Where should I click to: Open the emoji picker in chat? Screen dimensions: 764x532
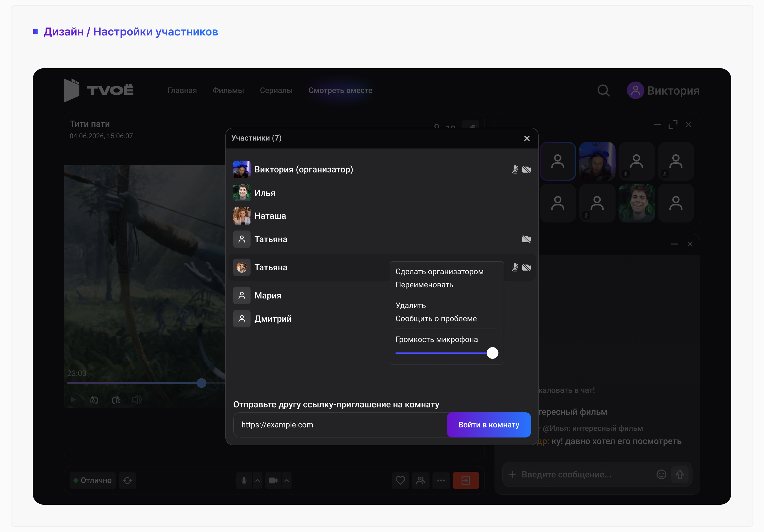click(661, 474)
